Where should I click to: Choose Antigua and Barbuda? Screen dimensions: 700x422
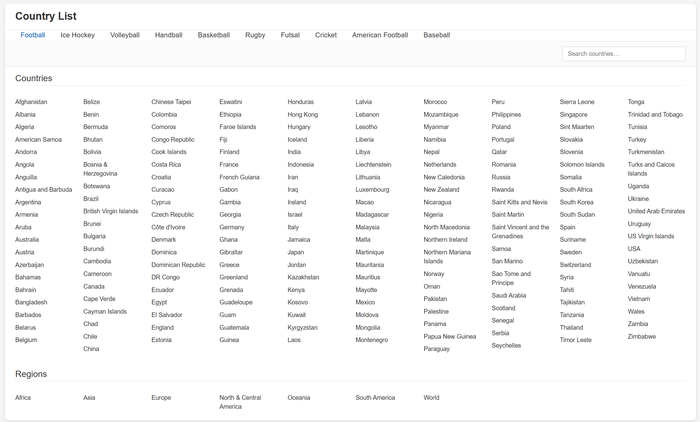[44, 189]
